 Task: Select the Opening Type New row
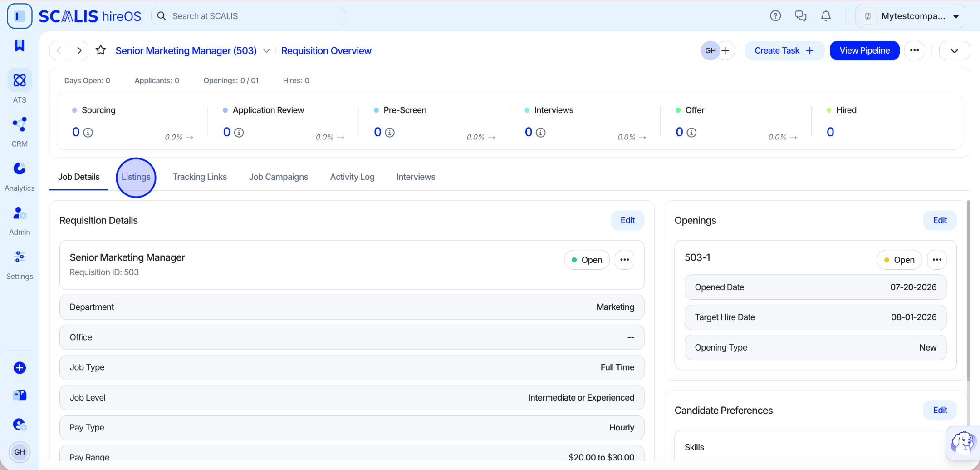[x=815, y=347]
